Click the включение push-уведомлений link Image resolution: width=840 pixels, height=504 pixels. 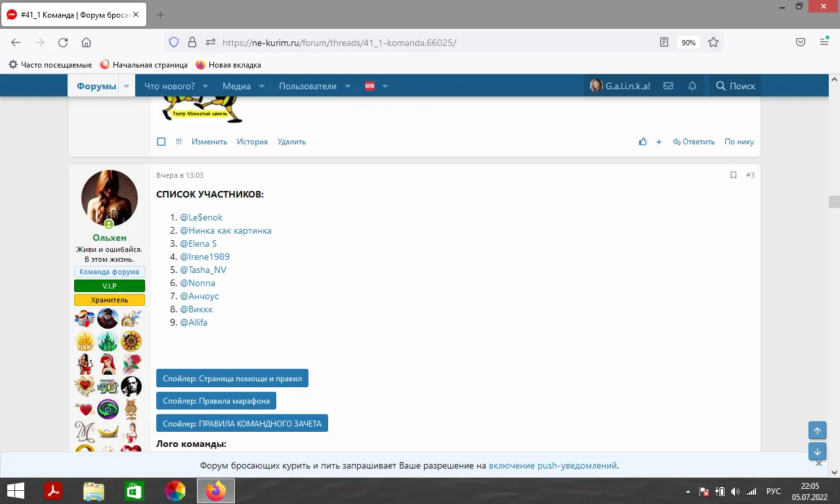553,465
